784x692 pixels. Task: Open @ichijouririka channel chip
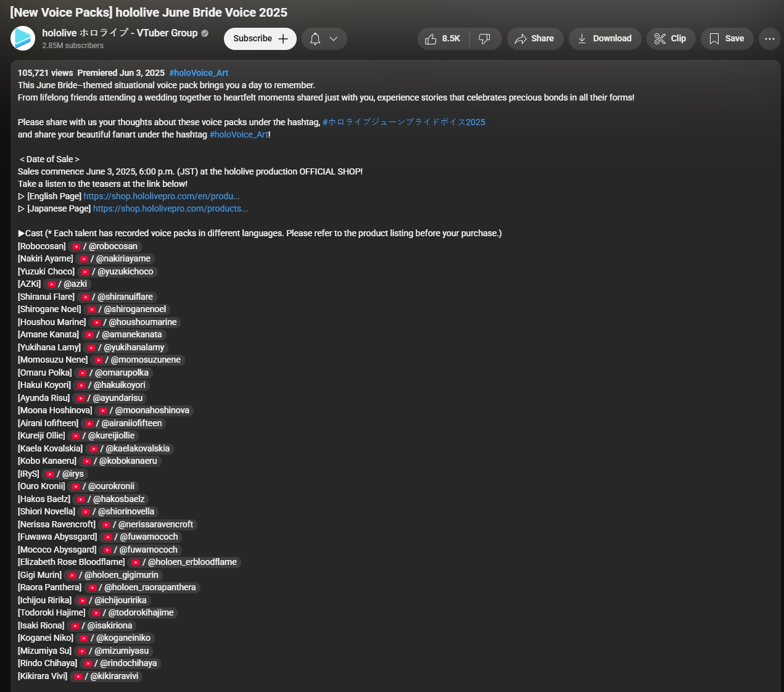tap(112, 600)
